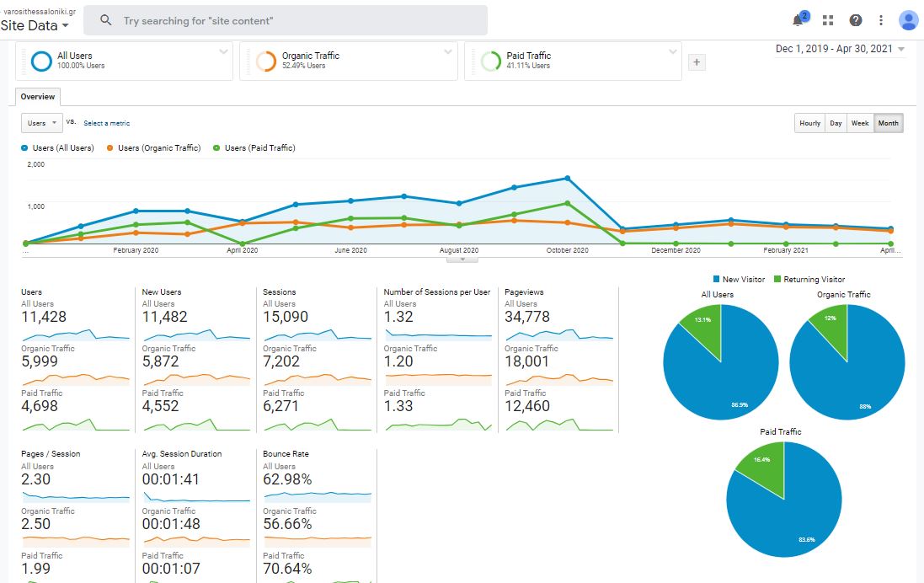Expand the Users metric dropdown
The image size is (924, 583).
coord(42,123)
